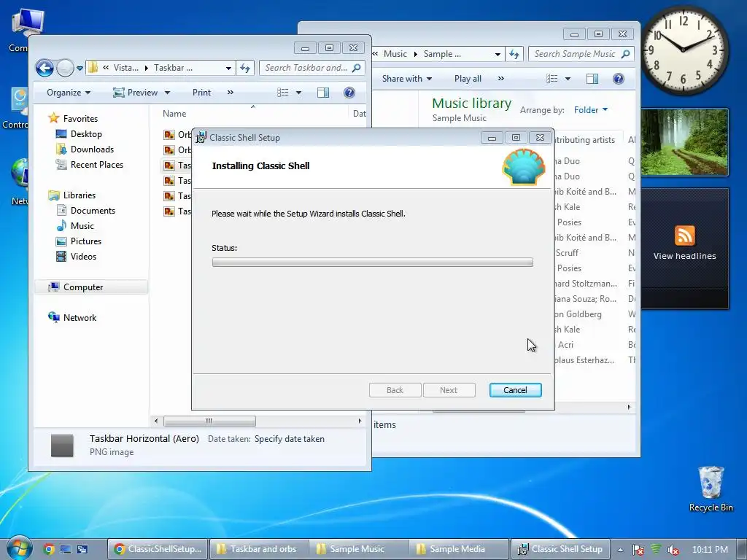Click the Classic Shell seashell logo
The image size is (747, 560).
pos(524,167)
